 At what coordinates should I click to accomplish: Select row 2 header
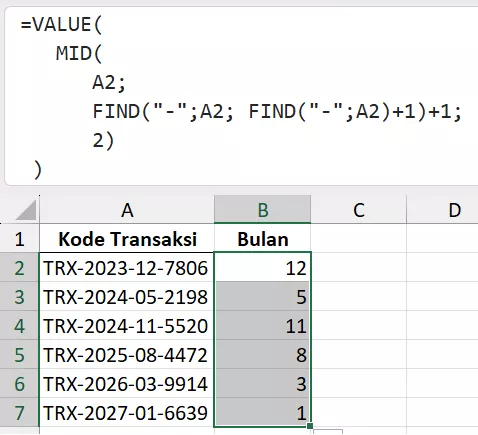click(x=19, y=267)
